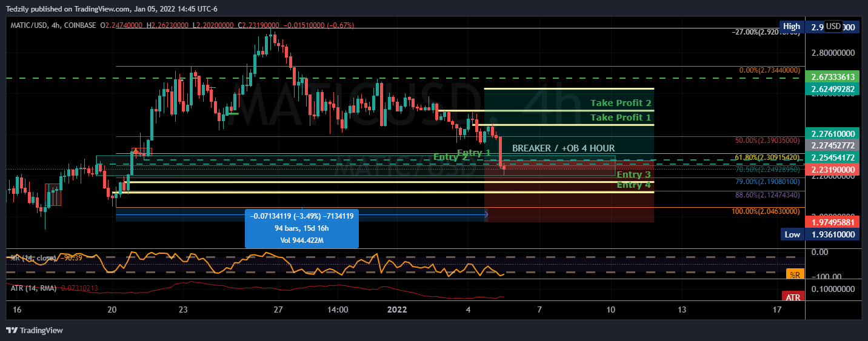This screenshot has height=341, width=868.
Task: Click the low value L2.20200000 in header
Action: [x=215, y=25]
